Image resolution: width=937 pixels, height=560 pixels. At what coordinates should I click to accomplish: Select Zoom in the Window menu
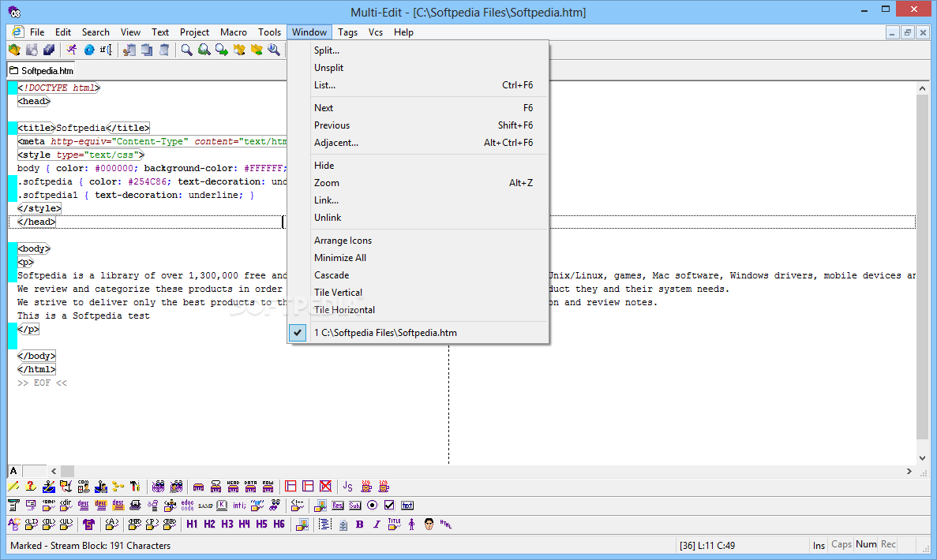click(x=418, y=183)
